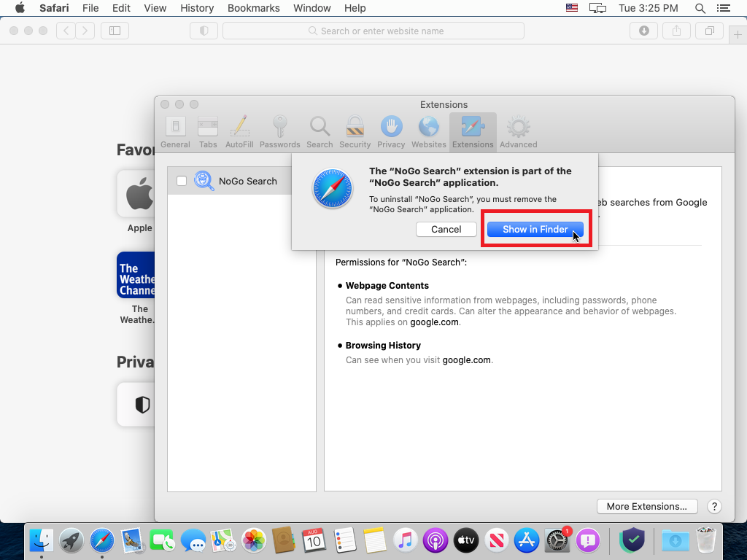The width and height of the screenshot is (747, 560).
Task: Open Calendar from the Dock
Action: (314, 540)
